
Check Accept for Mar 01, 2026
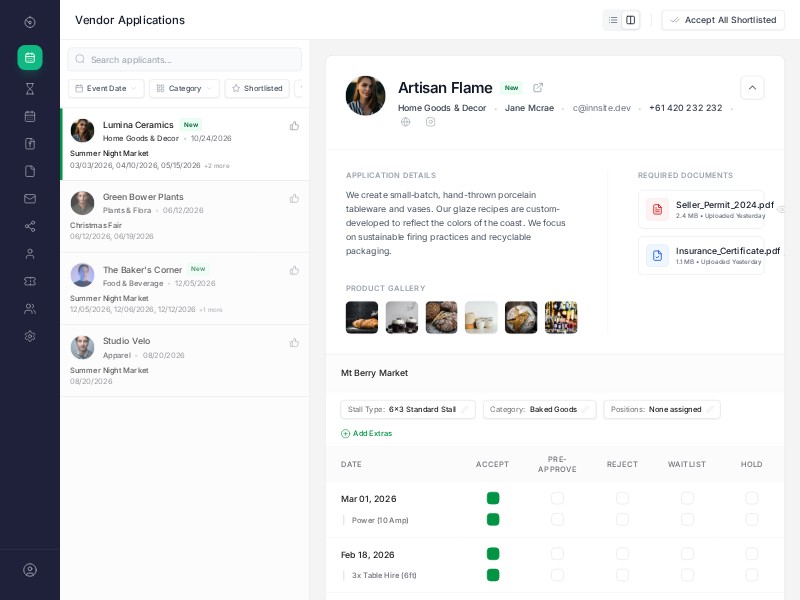click(x=493, y=498)
